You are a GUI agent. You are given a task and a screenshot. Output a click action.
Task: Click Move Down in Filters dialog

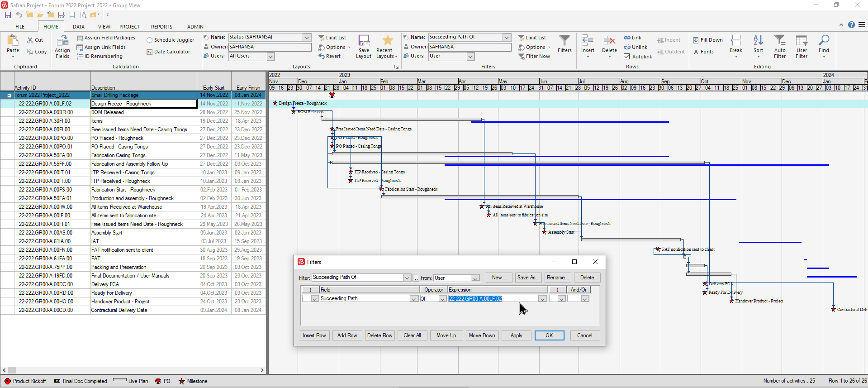point(482,335)
